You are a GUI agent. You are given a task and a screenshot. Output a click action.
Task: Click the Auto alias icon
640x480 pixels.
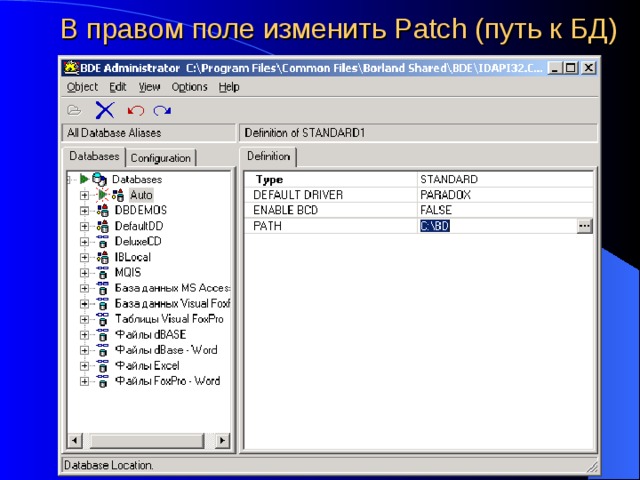pos(118,195)
